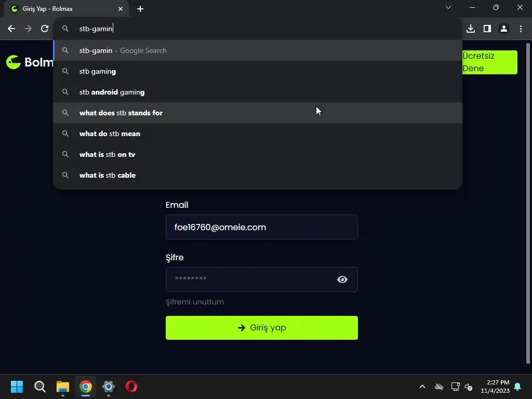532x399 pixels.
Task: Click the OneDrive cloud tray icon
Action: (x=439, y=387)
